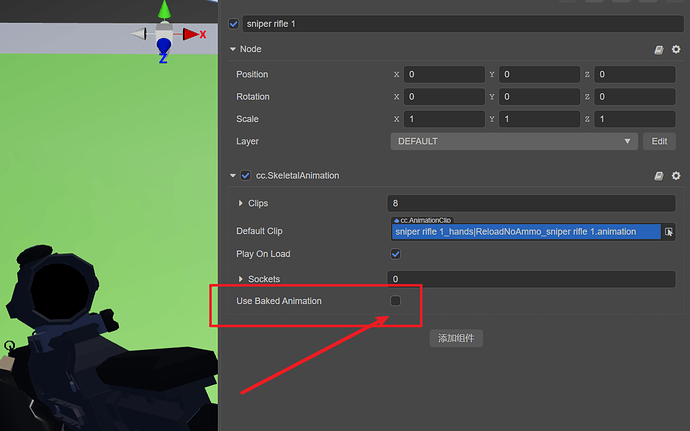Click the Rotation X input field
The image size is (690, 431).
[x=444, y=97]
